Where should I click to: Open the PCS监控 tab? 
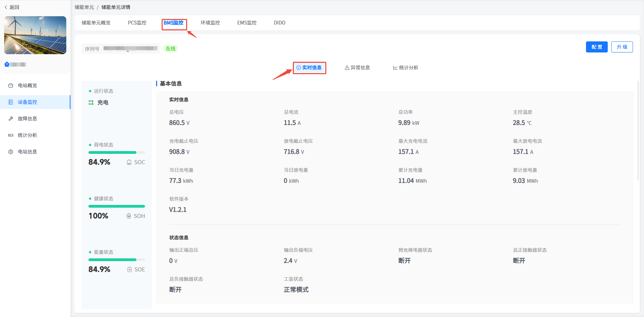pos(137,23)
